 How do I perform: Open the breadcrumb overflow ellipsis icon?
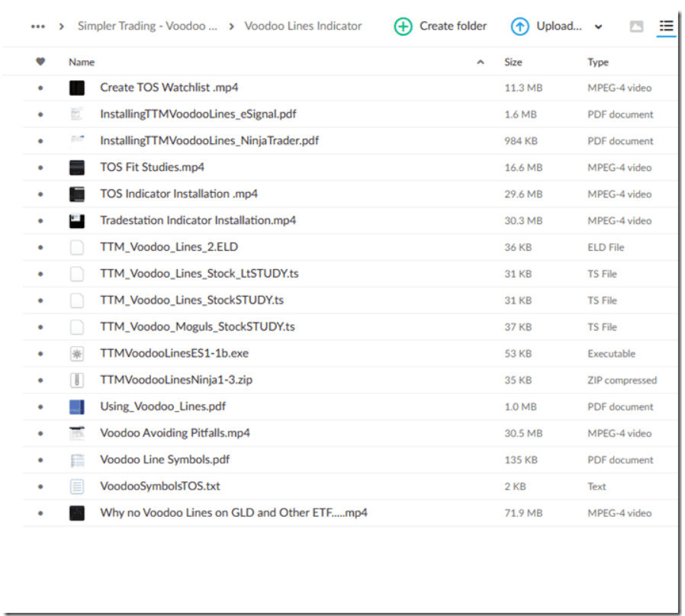(37, 25)
